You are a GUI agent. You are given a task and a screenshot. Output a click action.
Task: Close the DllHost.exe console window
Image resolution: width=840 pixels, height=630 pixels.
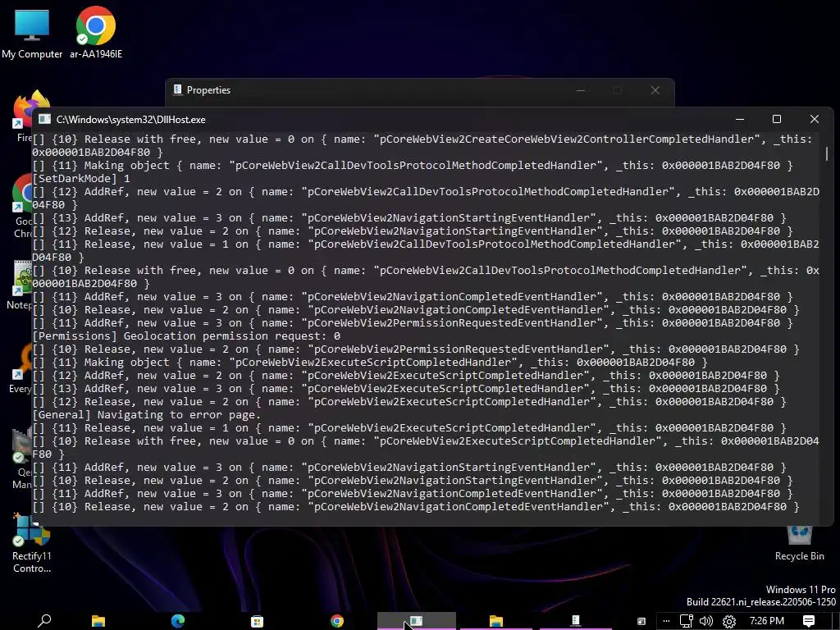click(815, 119)
